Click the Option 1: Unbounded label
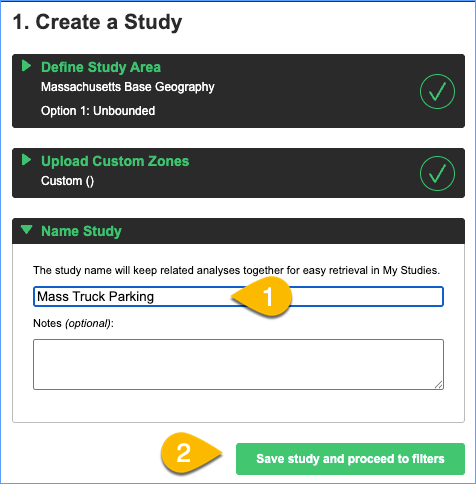This screenshot has height=484, width=476. (x=98, y=111)
